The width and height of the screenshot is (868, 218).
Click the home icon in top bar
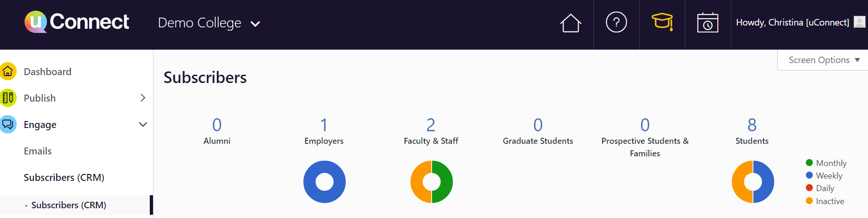click(570, 23)
